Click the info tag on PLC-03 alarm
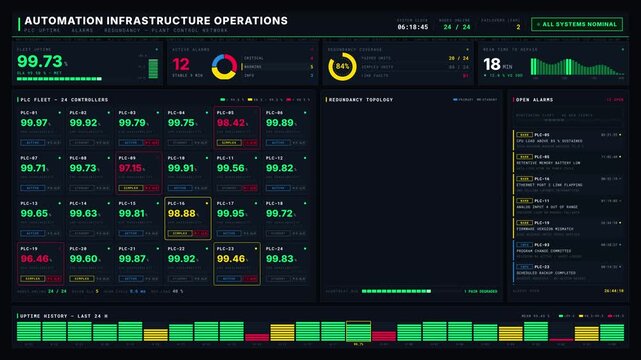Screen dimensions: 641x360 tap(524, 245)
